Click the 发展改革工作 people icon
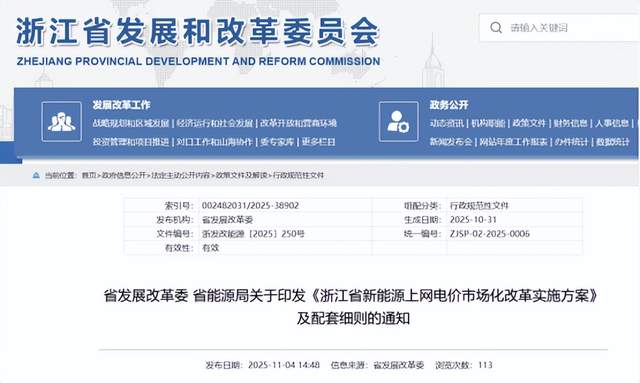 (x=62, y=122)
